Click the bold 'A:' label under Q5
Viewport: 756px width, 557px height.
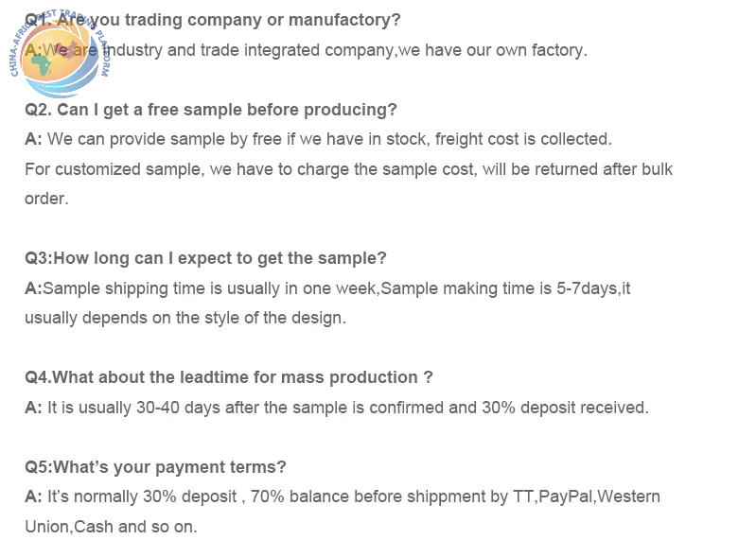[33, 496]
